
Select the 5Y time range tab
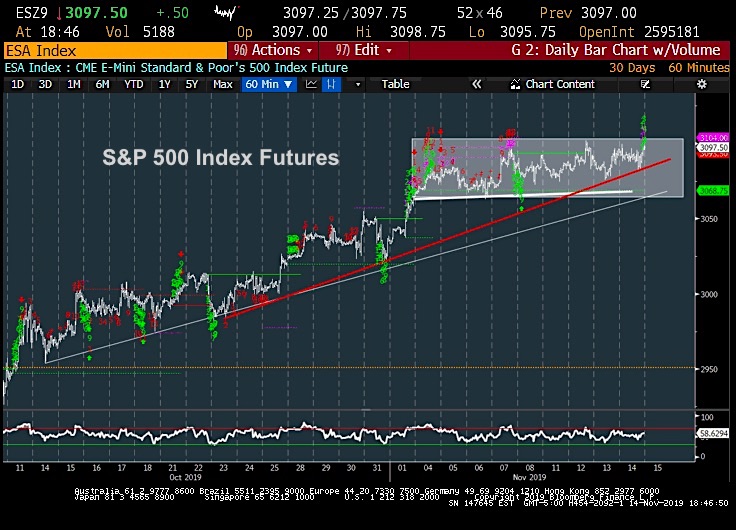tap(192, 84)
